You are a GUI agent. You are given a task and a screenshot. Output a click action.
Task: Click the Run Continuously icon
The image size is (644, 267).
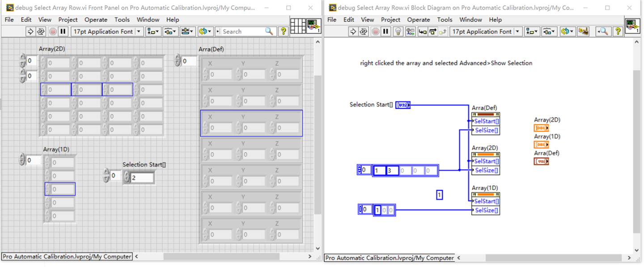[x=364, y=31]
